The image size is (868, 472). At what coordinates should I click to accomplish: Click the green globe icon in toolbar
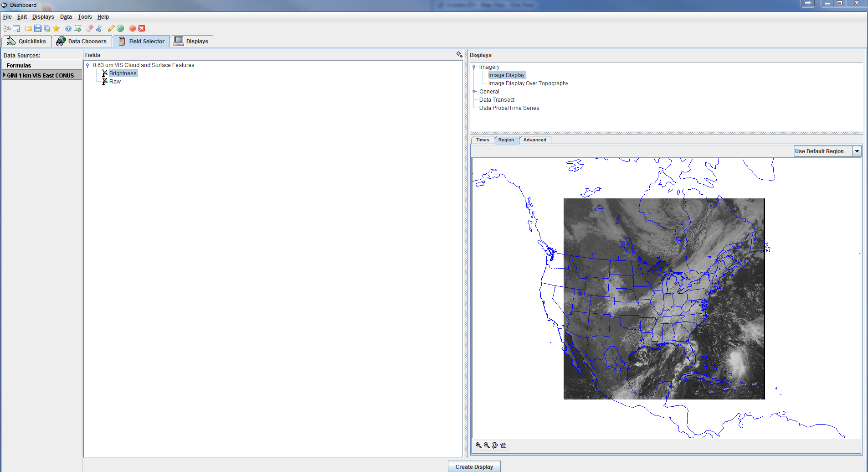(x=121, y=28)
